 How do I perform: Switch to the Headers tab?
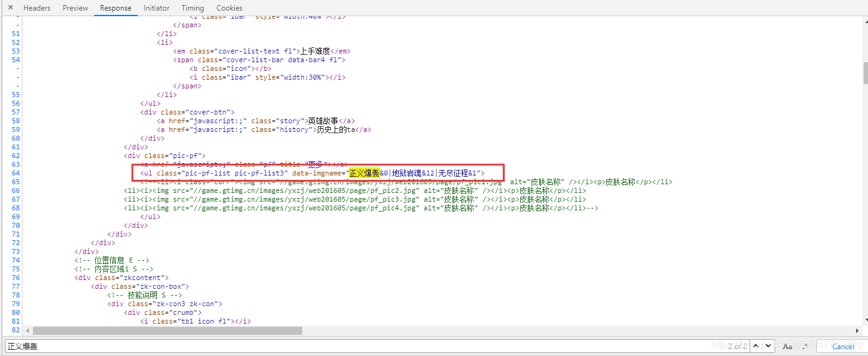click(37, 8)
